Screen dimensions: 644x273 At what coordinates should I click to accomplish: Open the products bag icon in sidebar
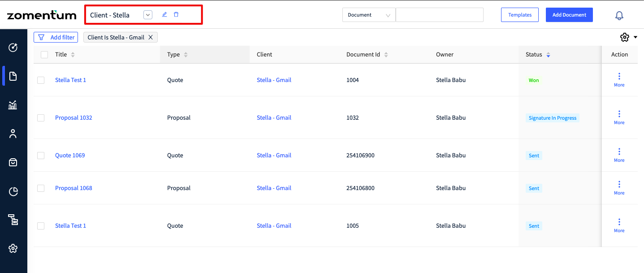13,163
